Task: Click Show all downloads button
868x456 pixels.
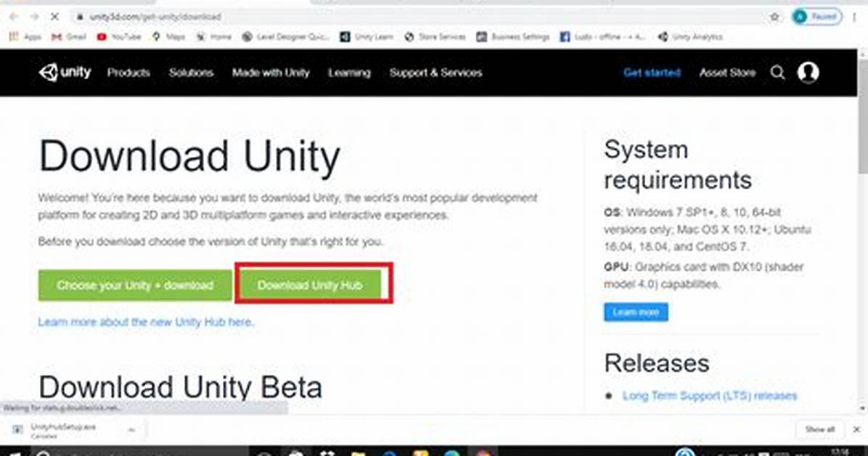Action: click(x=820, y=429)
